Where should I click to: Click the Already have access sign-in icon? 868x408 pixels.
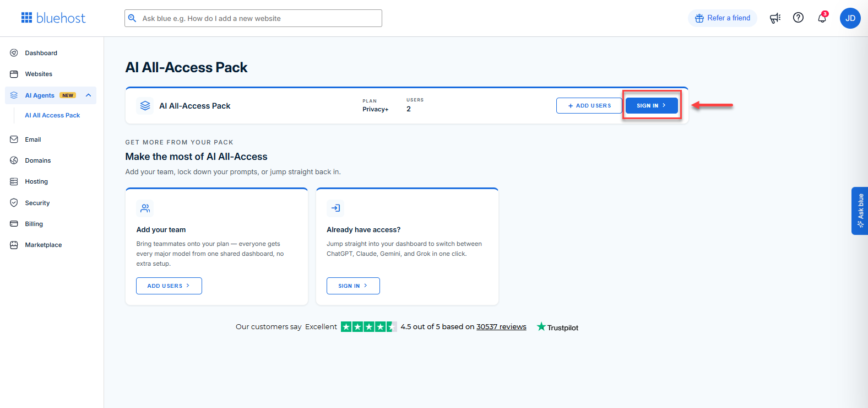335,208
